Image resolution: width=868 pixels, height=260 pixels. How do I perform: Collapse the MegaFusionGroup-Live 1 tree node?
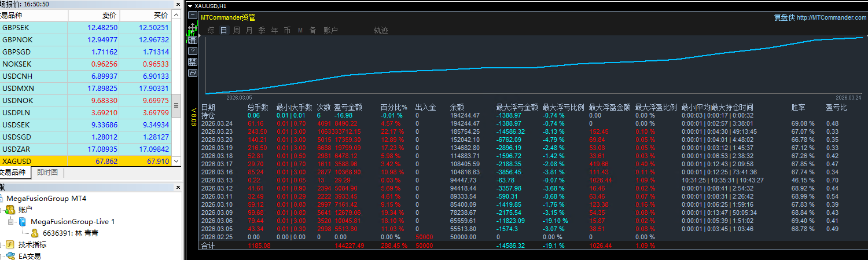pos(12,222)
